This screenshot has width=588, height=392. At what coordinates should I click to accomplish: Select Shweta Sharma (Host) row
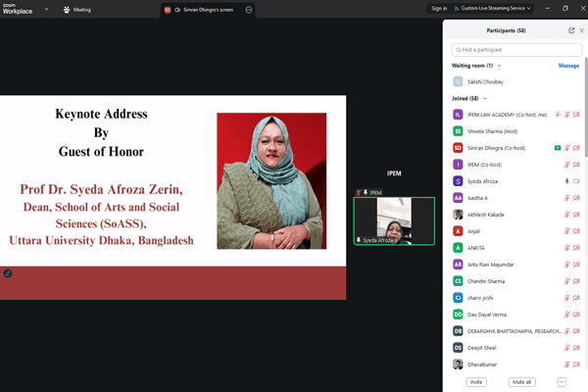tap(515, 131)
